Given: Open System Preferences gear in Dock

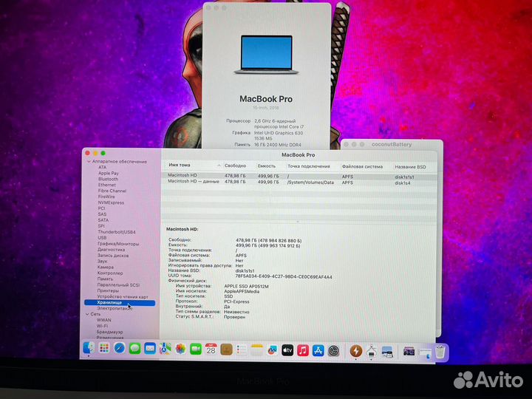Looking at the screenshot, I should (x=334, y=351).
